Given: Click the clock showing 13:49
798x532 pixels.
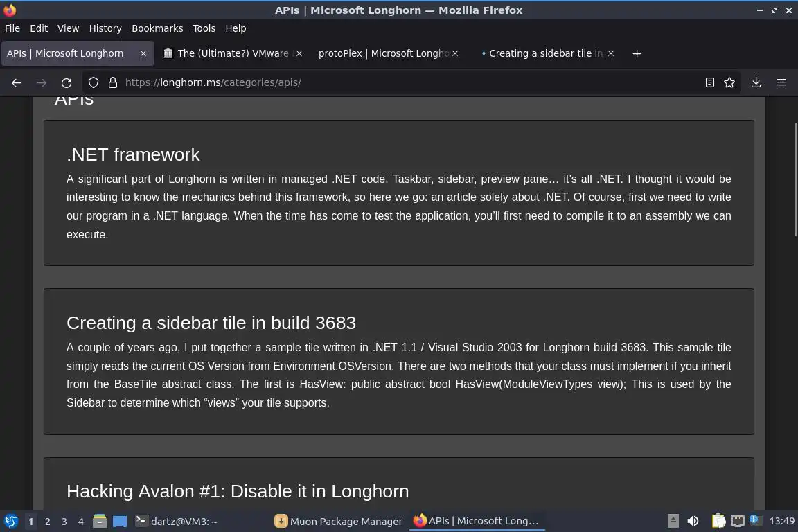Looking at the screenshot, I should point(781,521).
